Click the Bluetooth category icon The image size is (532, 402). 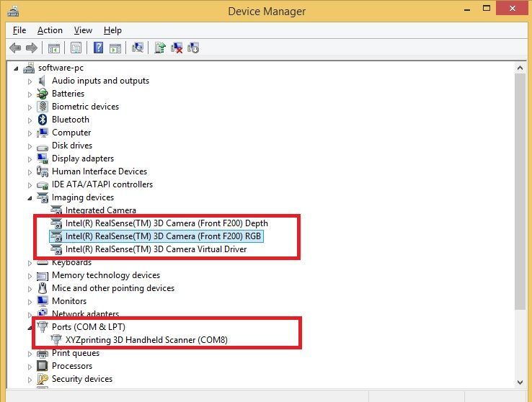(43, 120)
